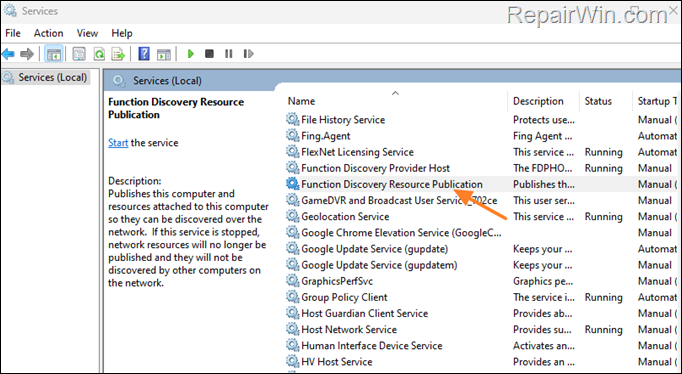This screenshot has width=682, height=374.
Task: Select the HV Host Service row
Action: [482, 361]
